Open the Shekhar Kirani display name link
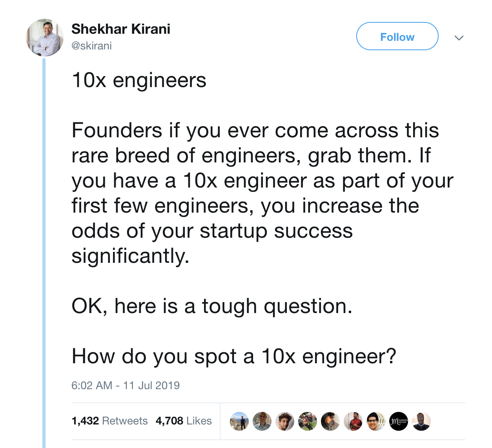 [121, 29]
